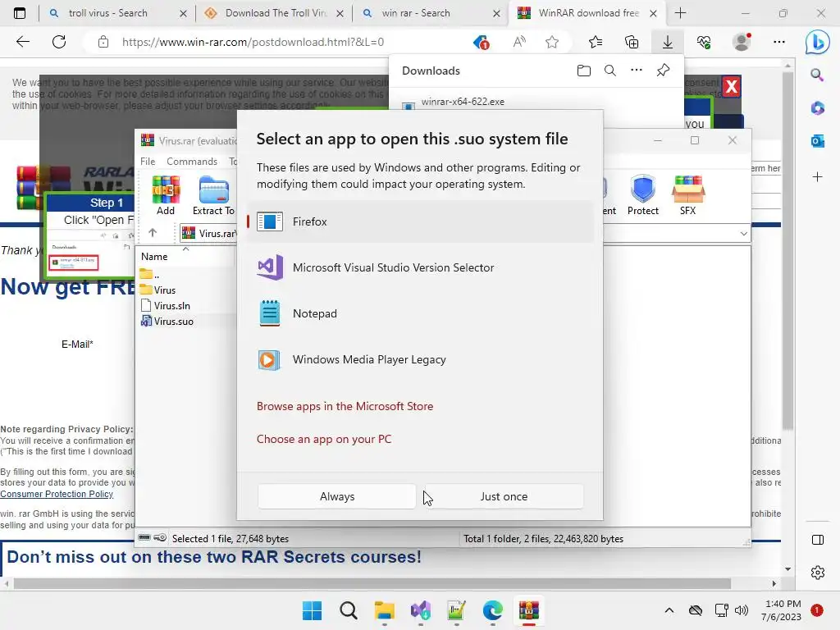Show hidden system tray icons
The height and width of the screenshot is (630, 840).
(x=669, y=610)
